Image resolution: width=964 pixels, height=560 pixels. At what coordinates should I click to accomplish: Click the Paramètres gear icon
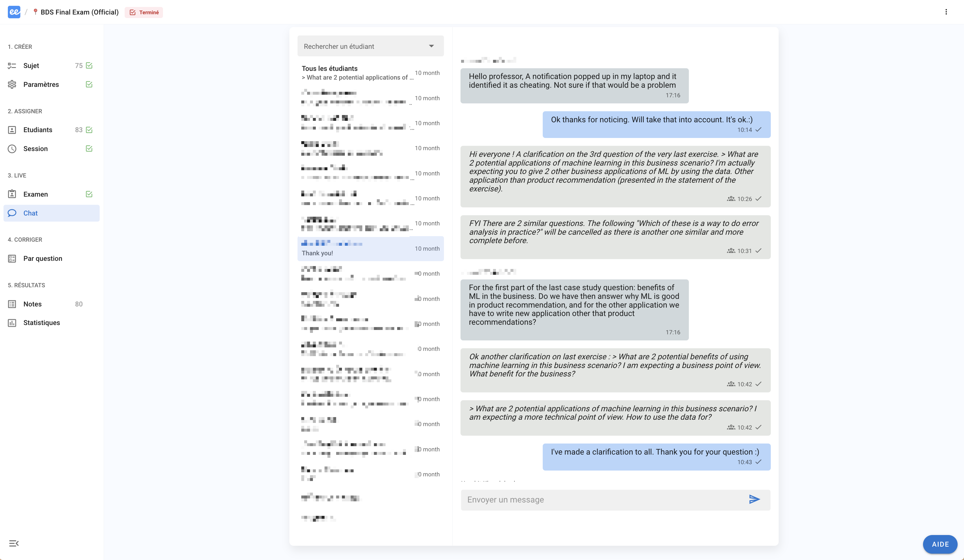point(12,85)
